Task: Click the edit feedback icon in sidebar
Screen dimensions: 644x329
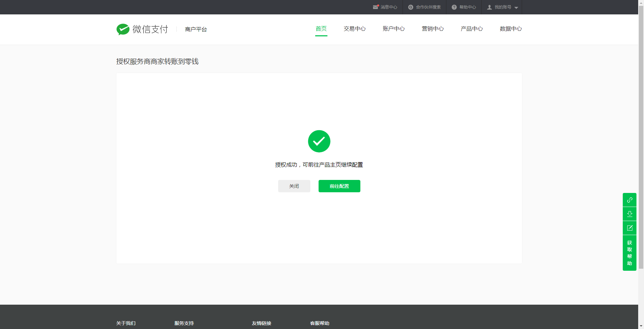Action: point(629,228)
